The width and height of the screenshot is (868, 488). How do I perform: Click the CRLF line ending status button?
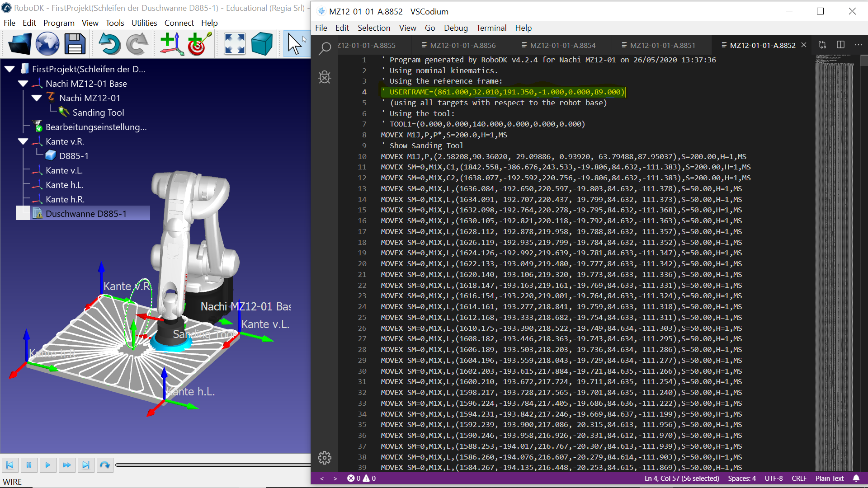[799, 478]
